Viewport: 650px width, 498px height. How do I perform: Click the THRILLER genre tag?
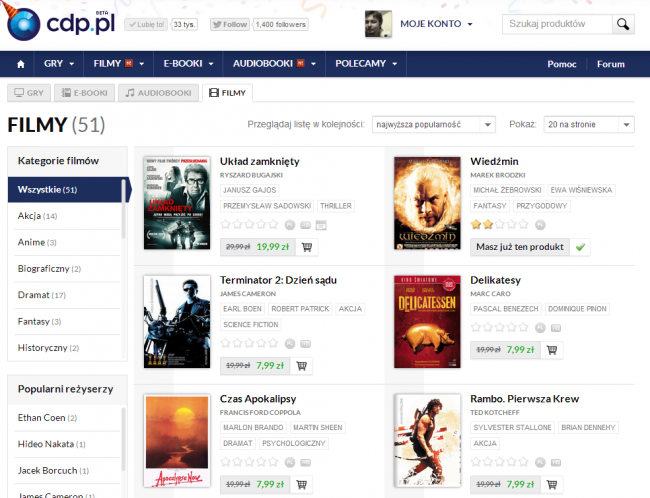click(x=336, y=206)
